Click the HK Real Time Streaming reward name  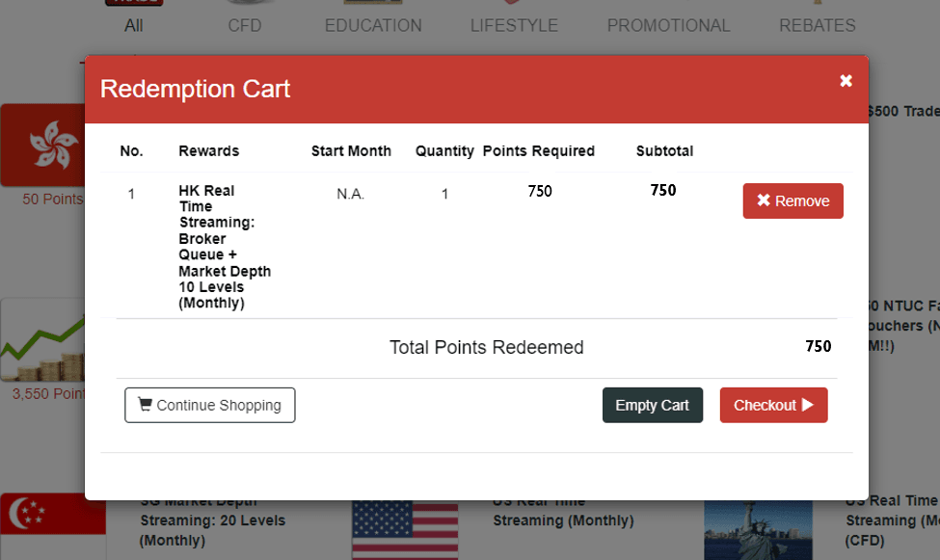click(x=225, y=247)
